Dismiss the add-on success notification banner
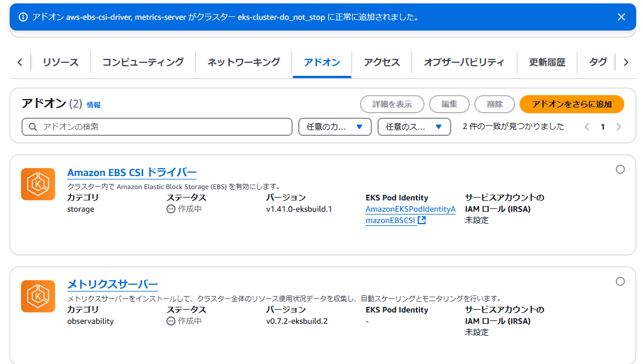 pos(621,17)
